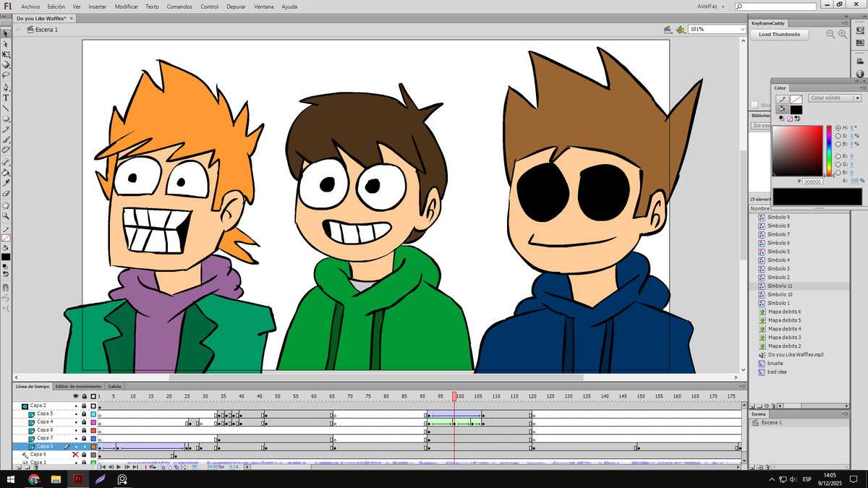Select the Selection arrow tool
Screen dimensions: 868x488
[7, 34]
